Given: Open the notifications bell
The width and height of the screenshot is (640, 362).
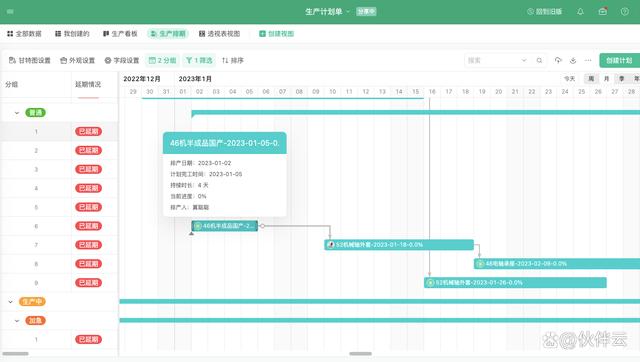Looking at the screenshot, I should tap(580, 11).
